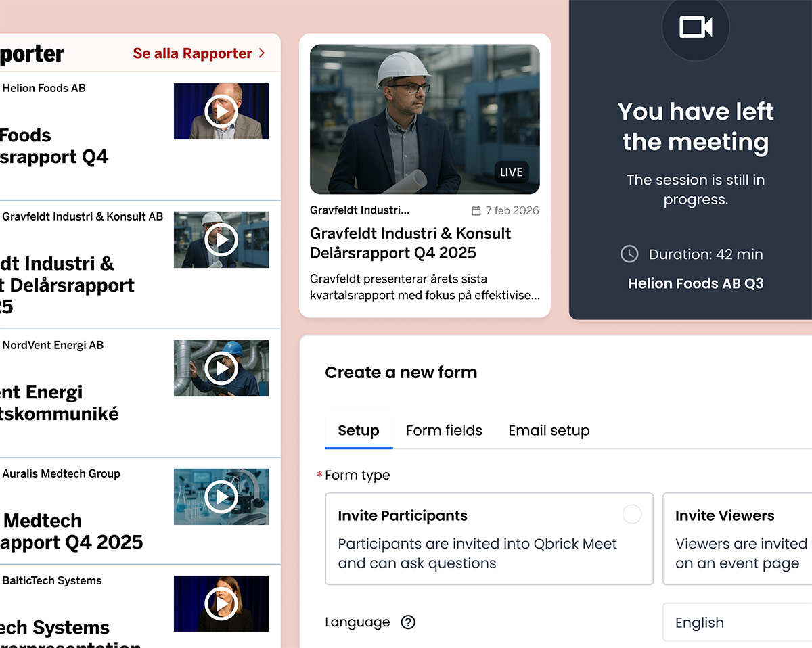Switch to the Setup tab
This screenshot has width=812, height=648.
tap(359, 431)
